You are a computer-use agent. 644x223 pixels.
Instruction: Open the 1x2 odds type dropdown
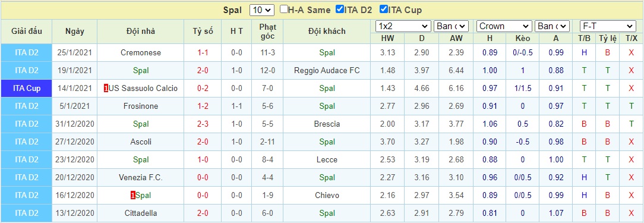403,26
